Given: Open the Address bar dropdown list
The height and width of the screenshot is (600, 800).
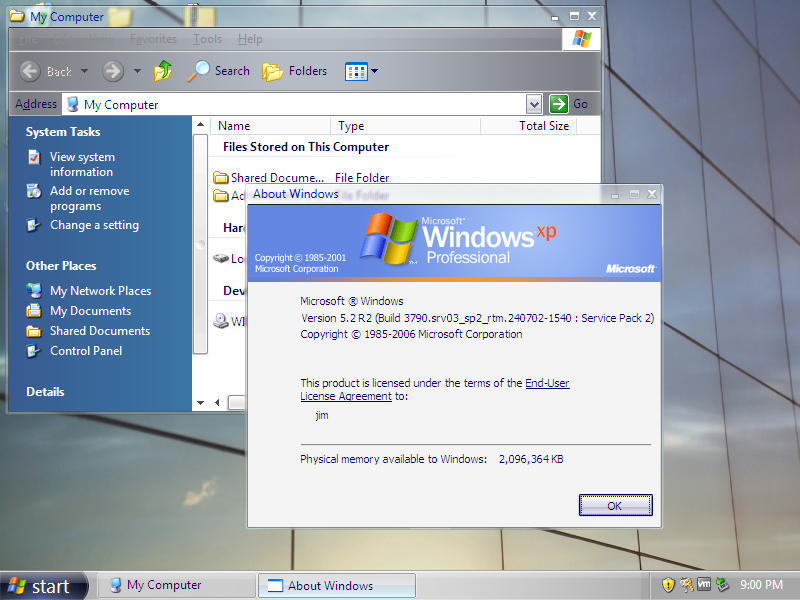Looking at the screenshot, I should coord(534,105).
